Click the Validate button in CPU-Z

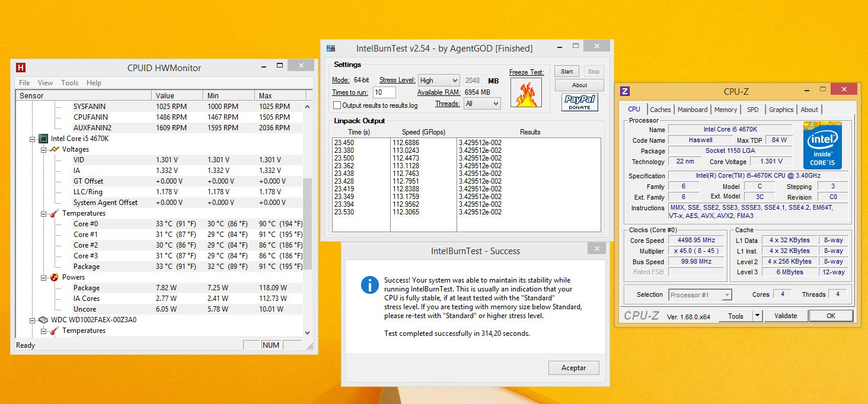click(x=786, y=316)
